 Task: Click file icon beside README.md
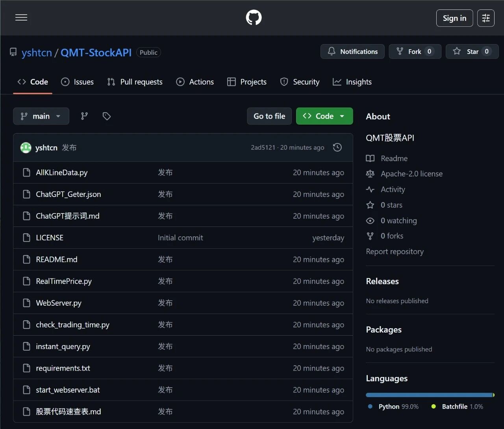[26, 259]
